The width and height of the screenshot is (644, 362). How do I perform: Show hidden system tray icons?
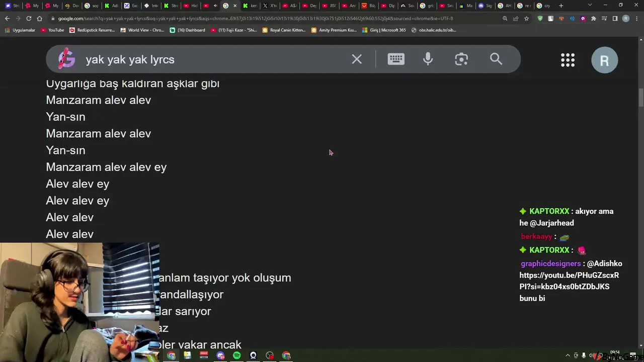click(x=568, y=355)
